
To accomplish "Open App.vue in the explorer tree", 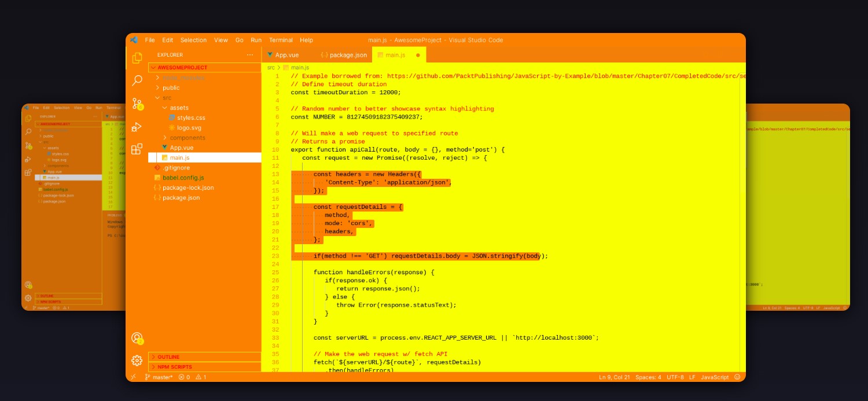I will [205, 148].
